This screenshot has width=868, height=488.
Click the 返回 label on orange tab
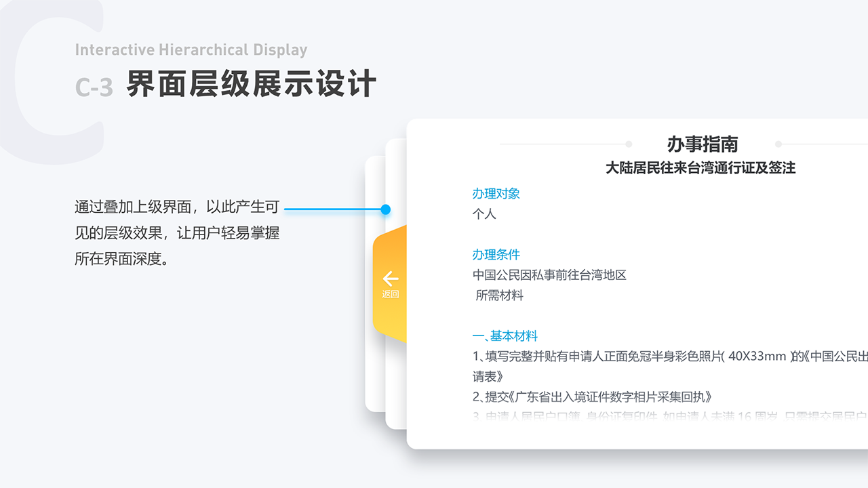pyautogui.click(x=391, y=294)
